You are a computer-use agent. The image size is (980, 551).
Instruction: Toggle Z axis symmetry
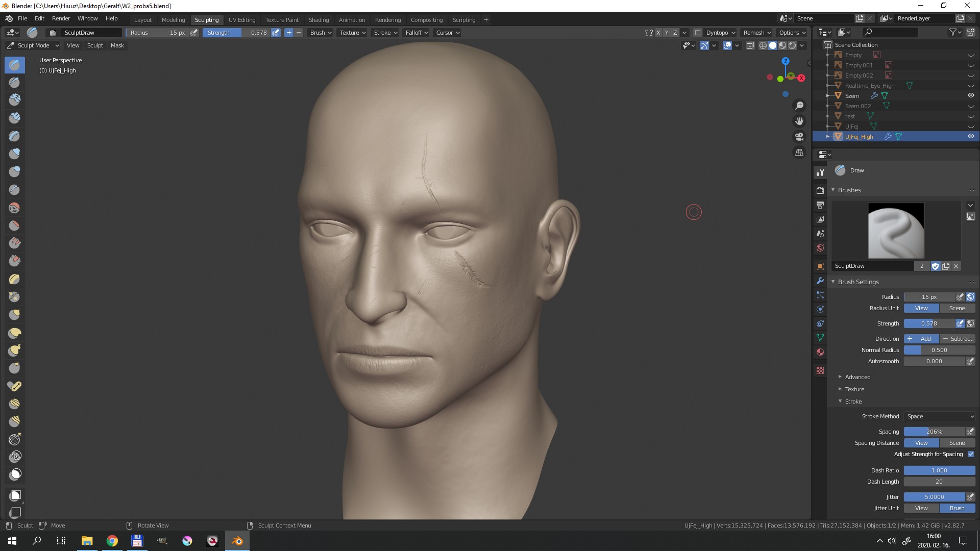click(675, 33)
